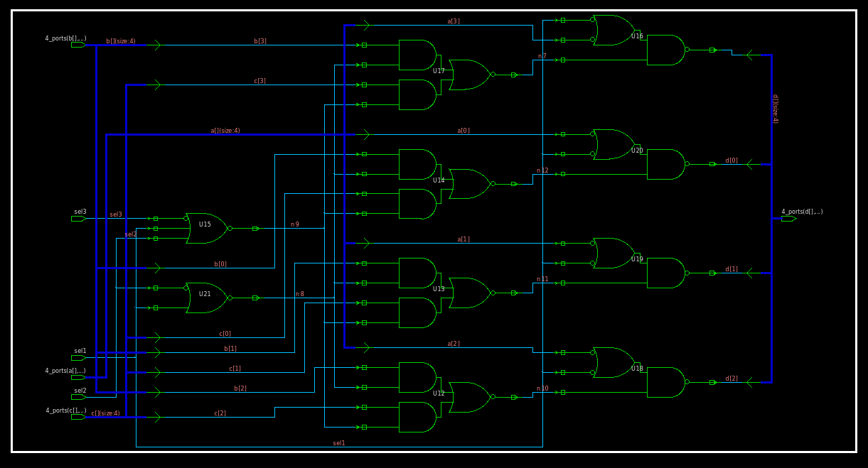Click the U16 output NAND gate

(x=665, y=51)
